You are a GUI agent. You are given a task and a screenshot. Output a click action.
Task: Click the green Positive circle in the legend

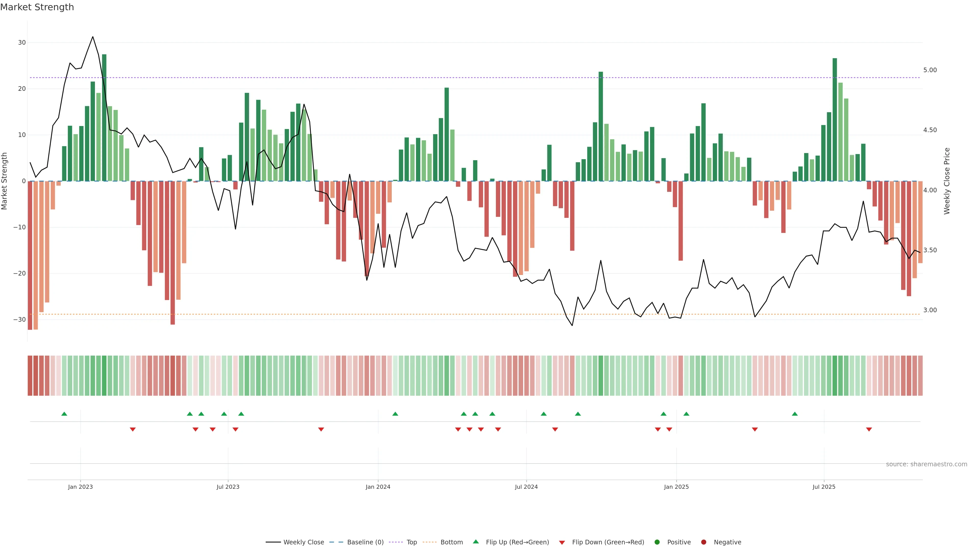[657, 542]
